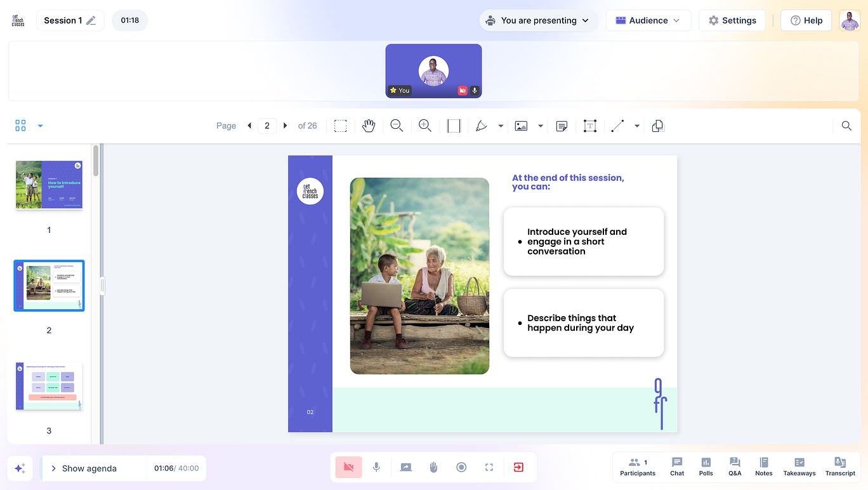Click the slide photo of boy and grandmother
The height and width of the screenshot is (490, 868).
point(419,276)
